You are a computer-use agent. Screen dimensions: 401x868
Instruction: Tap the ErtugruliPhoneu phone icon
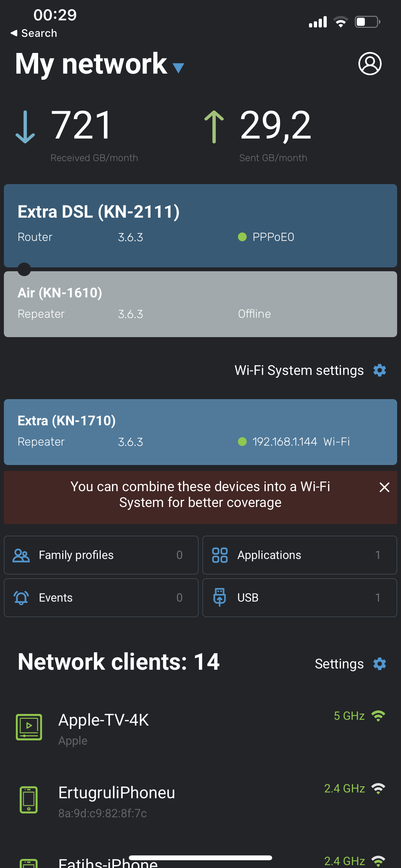[29, 800]
